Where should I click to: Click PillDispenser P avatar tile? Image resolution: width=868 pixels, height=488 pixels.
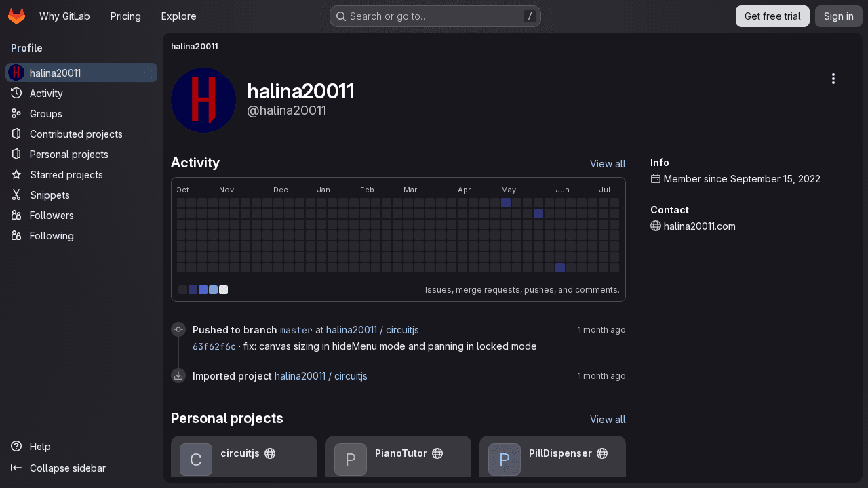[x=505, y=460]
